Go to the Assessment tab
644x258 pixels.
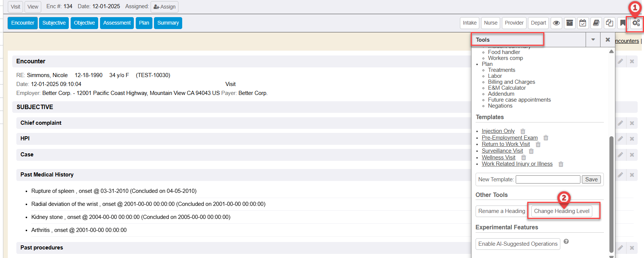pyautogui.click(x=117, y=23)
